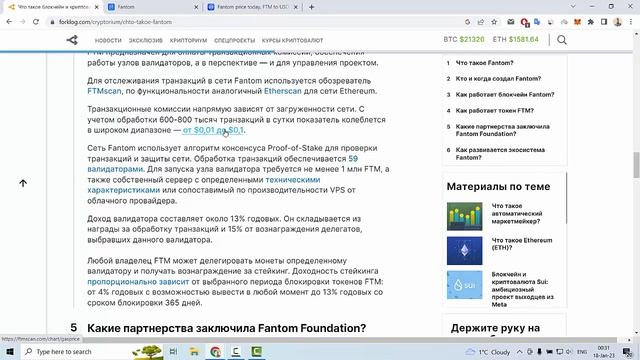Open the Chrome taskbar icon
The width and height of the screenshot is (640, 360).
point(215,351)
